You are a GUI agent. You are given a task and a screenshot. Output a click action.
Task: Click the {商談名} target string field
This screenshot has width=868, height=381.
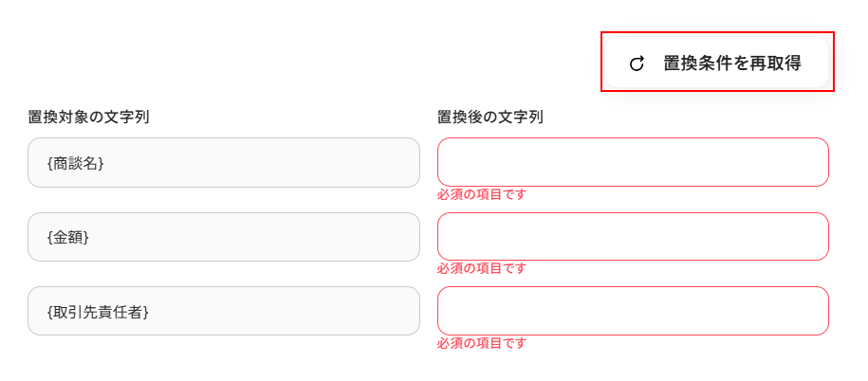(x=224, y=163)
